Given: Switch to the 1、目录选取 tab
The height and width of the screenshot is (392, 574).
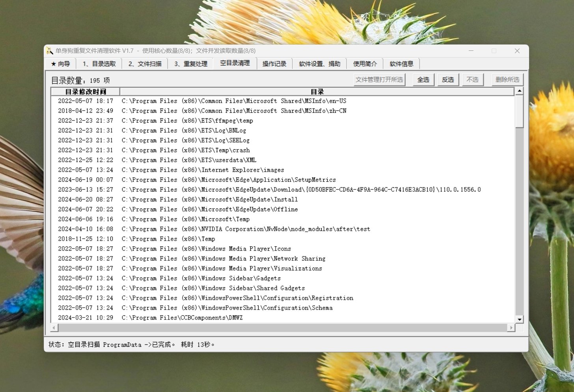Looking at the screenshot, I should point(99,64).
